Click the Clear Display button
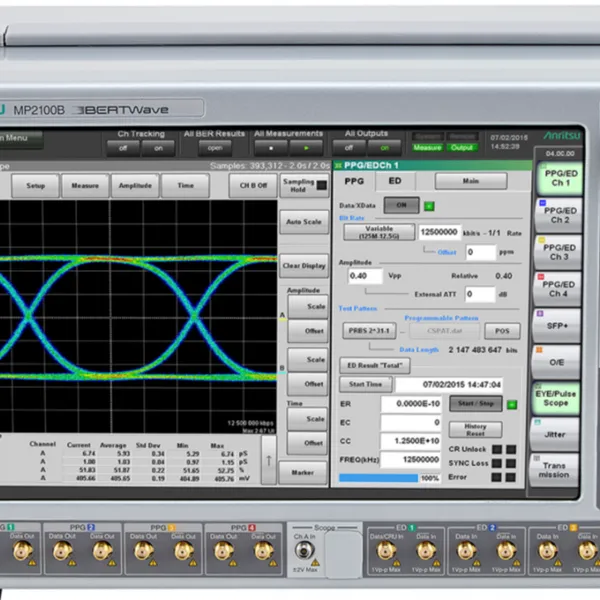600x600 pixels. [x=304, y=266]
